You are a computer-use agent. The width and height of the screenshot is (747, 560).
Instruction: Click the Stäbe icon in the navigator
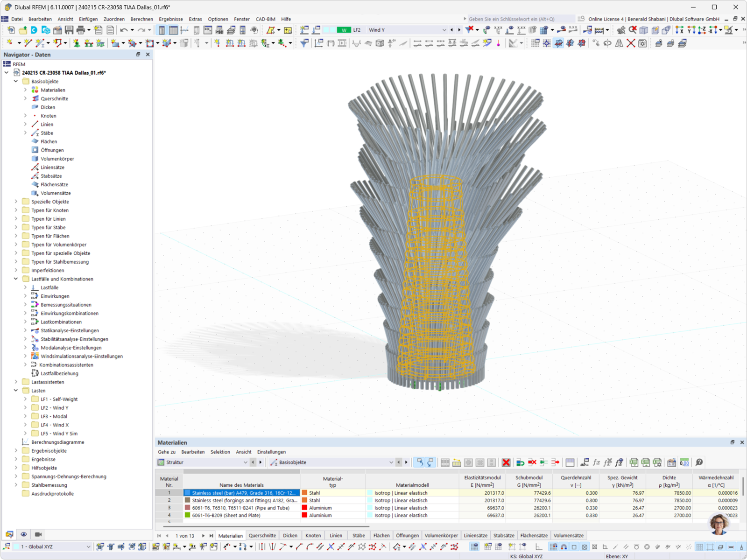coord(35,133)
